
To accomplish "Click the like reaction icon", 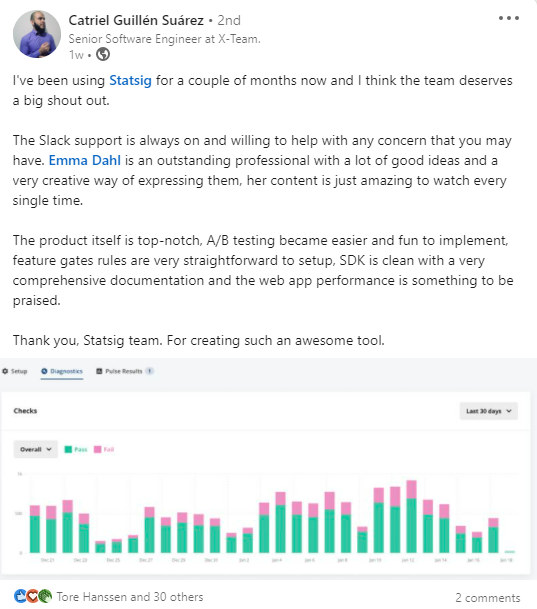I will tap(20, 596).
